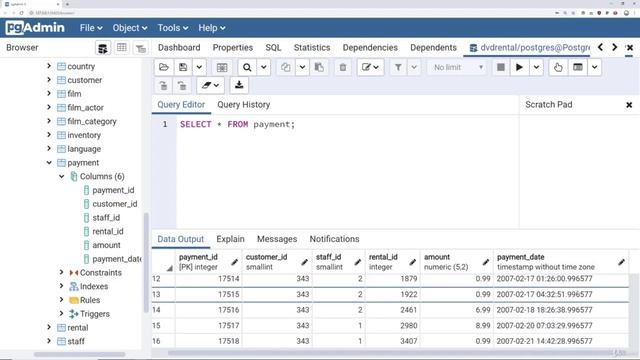Click the Save File disk icon

183,67
